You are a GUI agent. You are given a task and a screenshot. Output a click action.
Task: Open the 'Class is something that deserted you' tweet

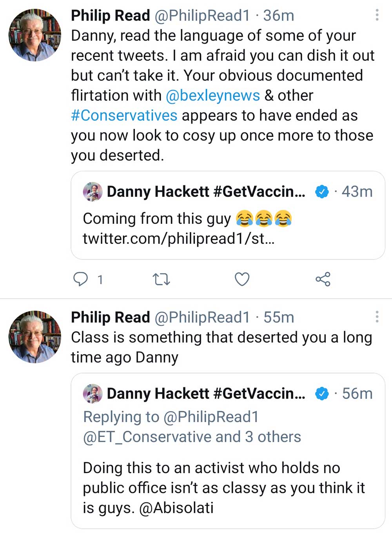click(221, 347)
